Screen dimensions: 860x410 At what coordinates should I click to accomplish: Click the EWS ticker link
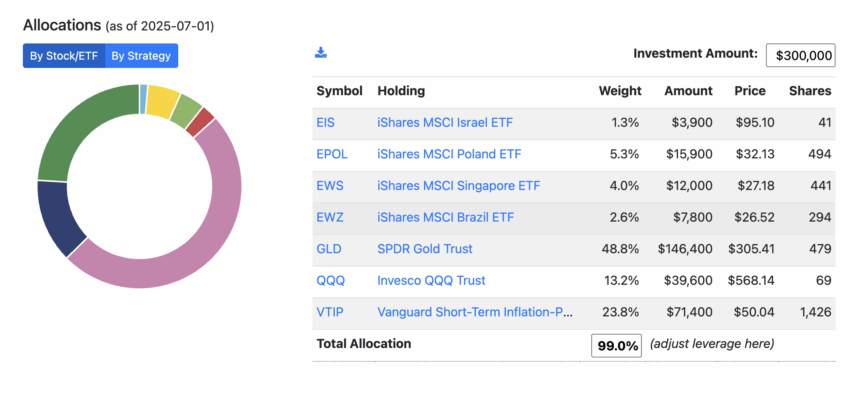pos(330,186)
